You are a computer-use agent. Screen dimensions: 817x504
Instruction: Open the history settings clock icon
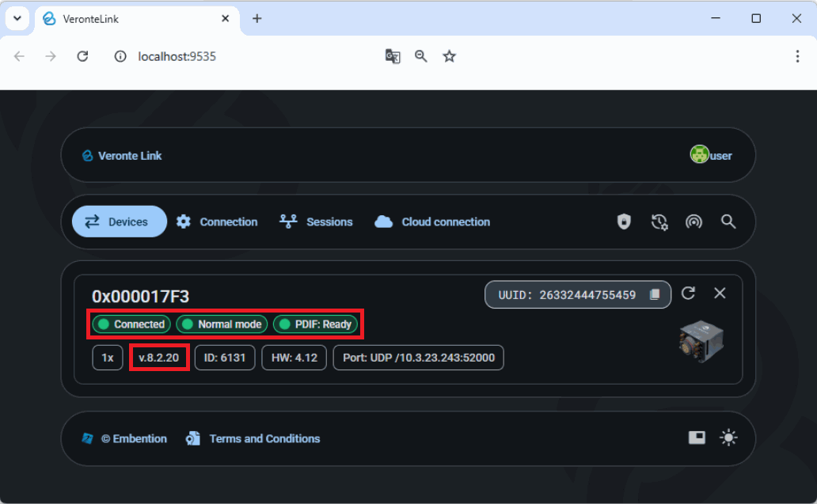(x=659, y=222)
